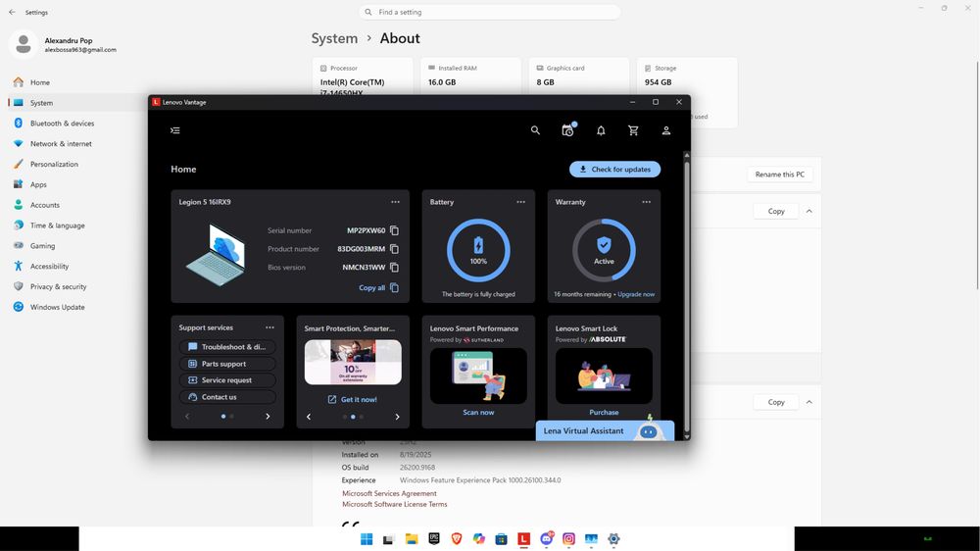This screenshot has width=980, height=551.
Task: Click the Lenovo Vantage vertical scrollbar
Action: click(687, 295)
